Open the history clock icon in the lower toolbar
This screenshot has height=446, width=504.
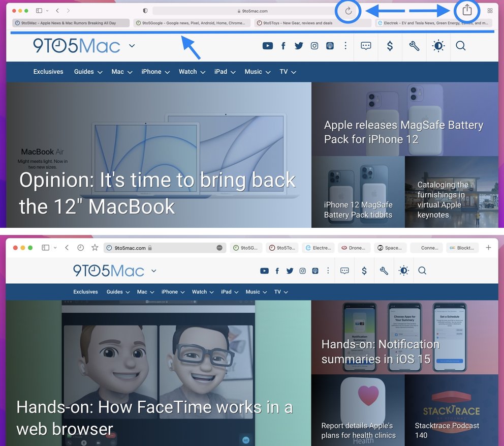tap(80, 248)
